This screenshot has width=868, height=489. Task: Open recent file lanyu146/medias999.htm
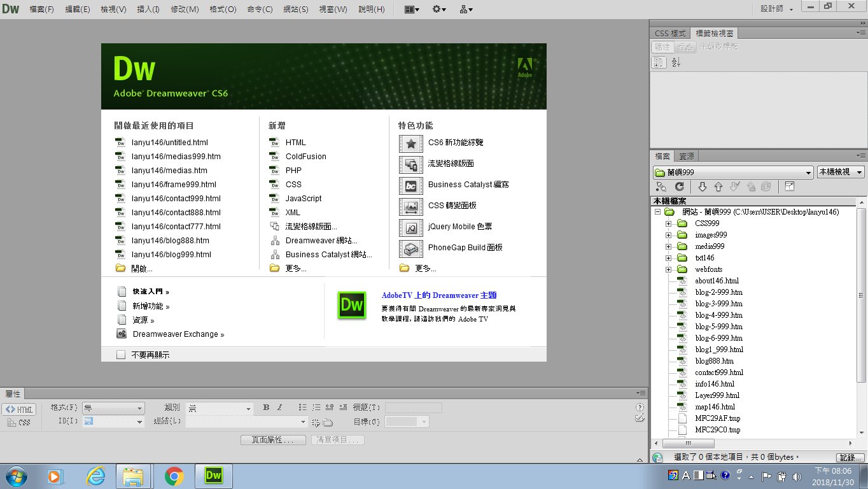tap(176, 157)
